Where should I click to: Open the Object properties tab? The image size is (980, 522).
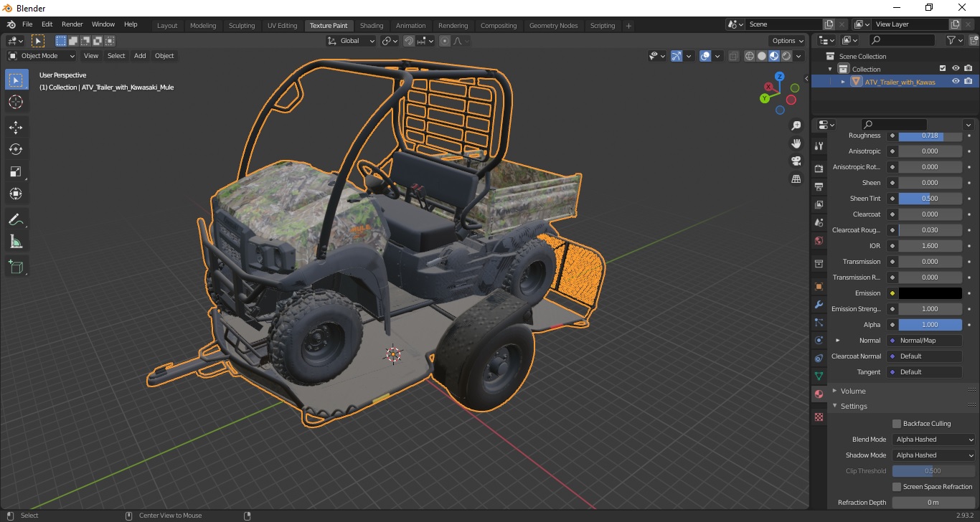[x=819, y=286]
